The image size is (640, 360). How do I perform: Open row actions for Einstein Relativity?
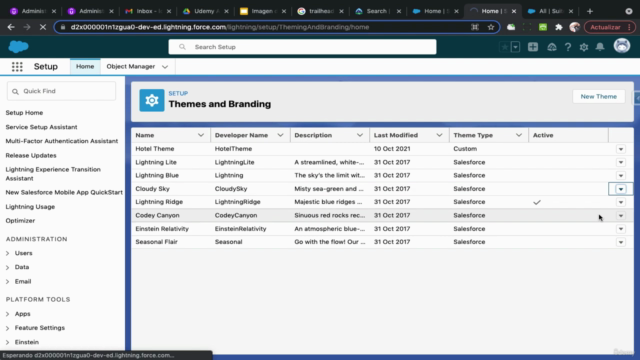(x=620, y=229)
